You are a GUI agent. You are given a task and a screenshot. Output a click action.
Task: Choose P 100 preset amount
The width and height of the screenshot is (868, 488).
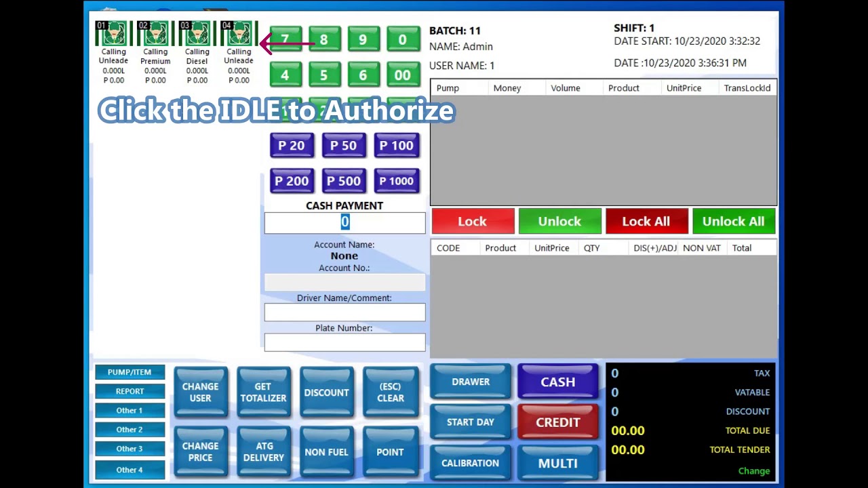(397, 146)
